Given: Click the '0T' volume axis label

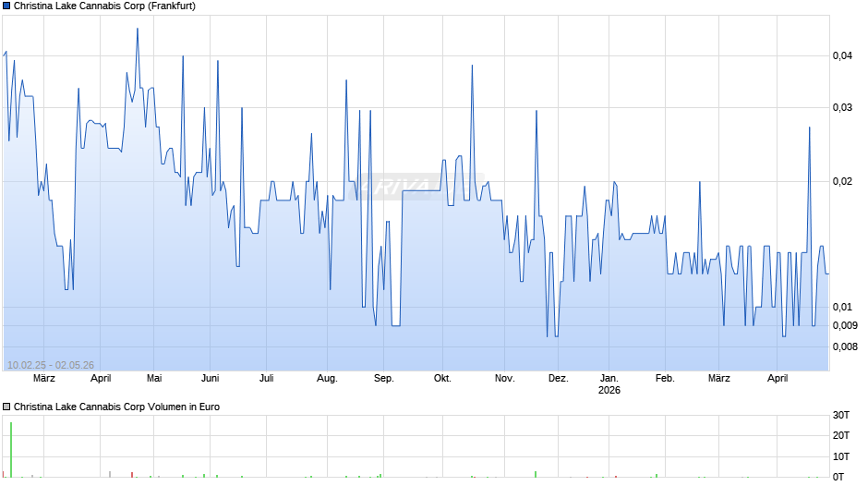Looking at the screenshot, I should click(x=838, y=477).
